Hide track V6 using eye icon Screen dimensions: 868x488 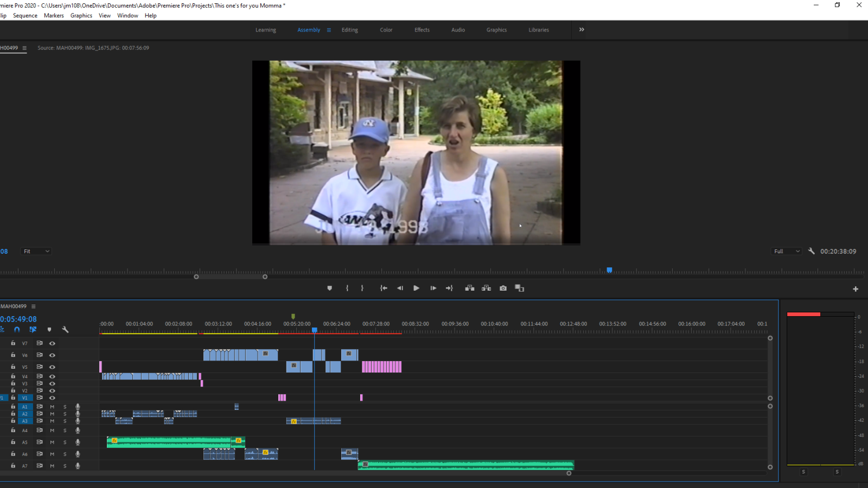pyautogui.click(x=52, y=355)
